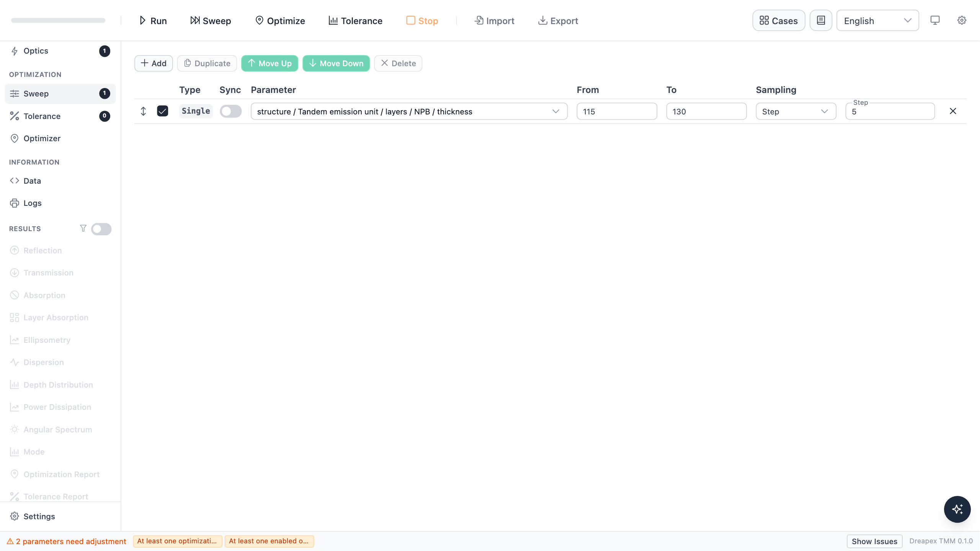Click the To field with 130
The height and width of the screenshot is (551, 980).
pyautogui.click(x=706, y=111)
